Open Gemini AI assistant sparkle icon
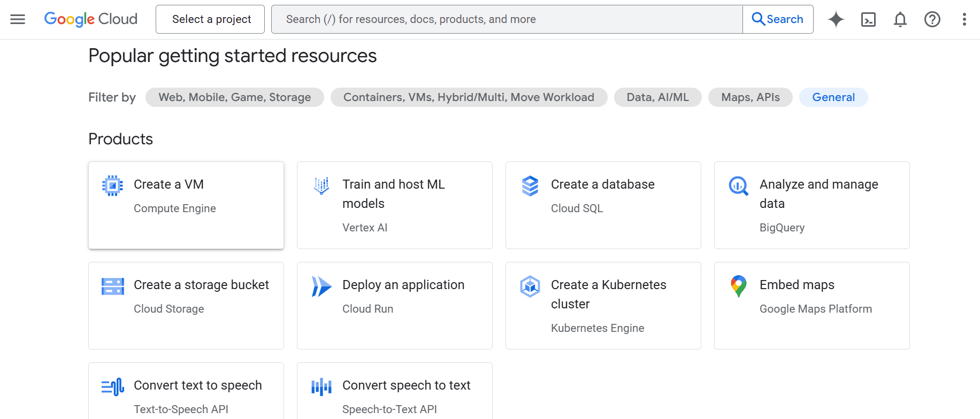The width and height of the screenshot is (980, 419). 836,19
